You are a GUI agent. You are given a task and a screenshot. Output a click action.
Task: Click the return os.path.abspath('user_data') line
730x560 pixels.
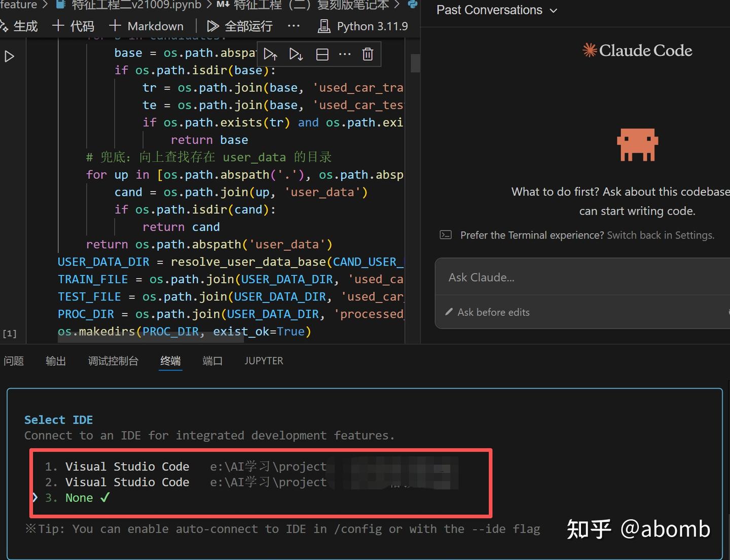[x=209, y=244]
